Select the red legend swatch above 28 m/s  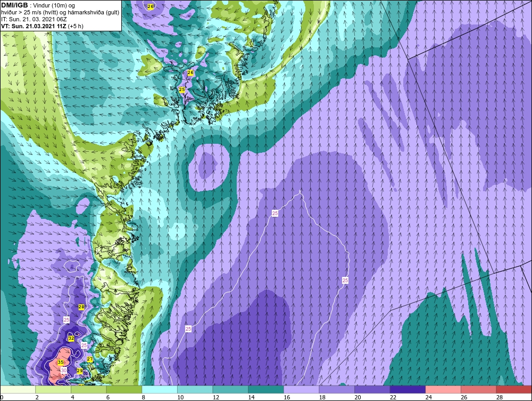click(x=514, y=389)
